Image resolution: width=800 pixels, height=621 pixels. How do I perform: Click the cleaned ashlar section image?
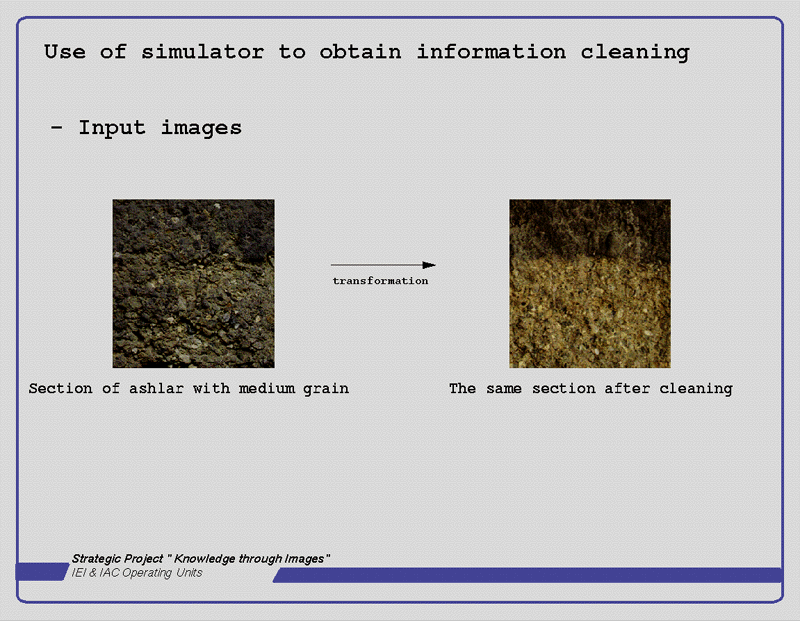[590, 283]
